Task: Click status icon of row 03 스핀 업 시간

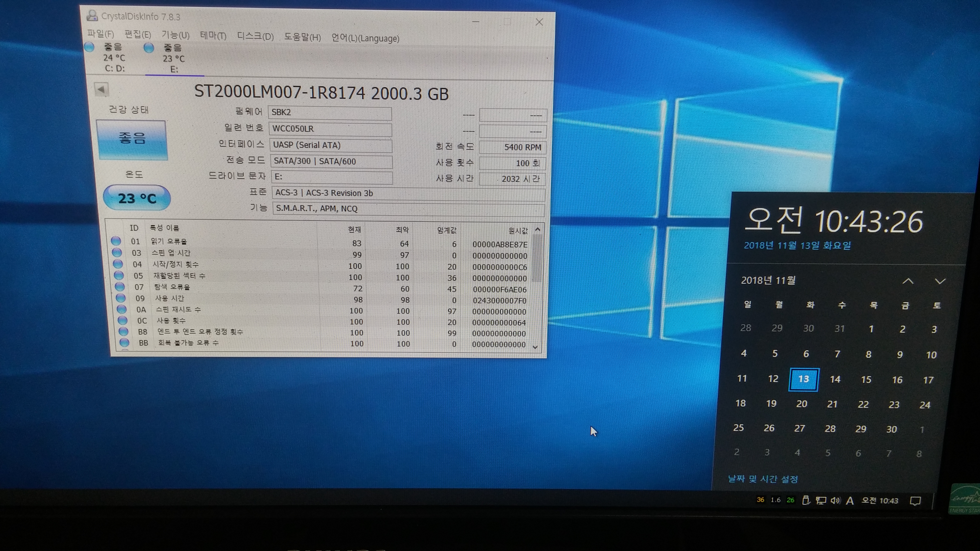Action: (117, 252)
